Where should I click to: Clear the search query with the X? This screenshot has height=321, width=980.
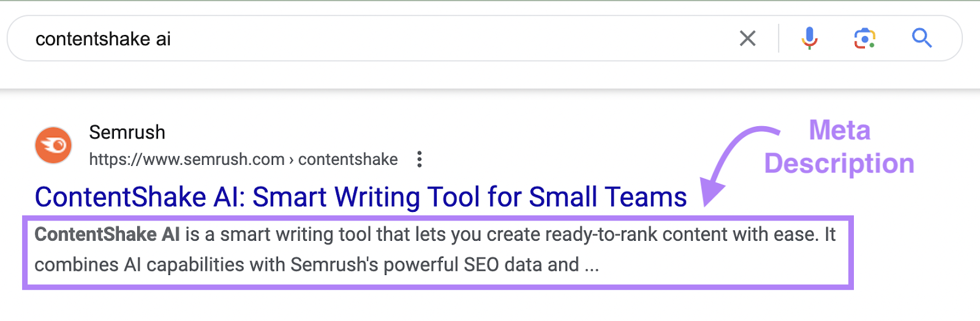(x=747, y=39)
